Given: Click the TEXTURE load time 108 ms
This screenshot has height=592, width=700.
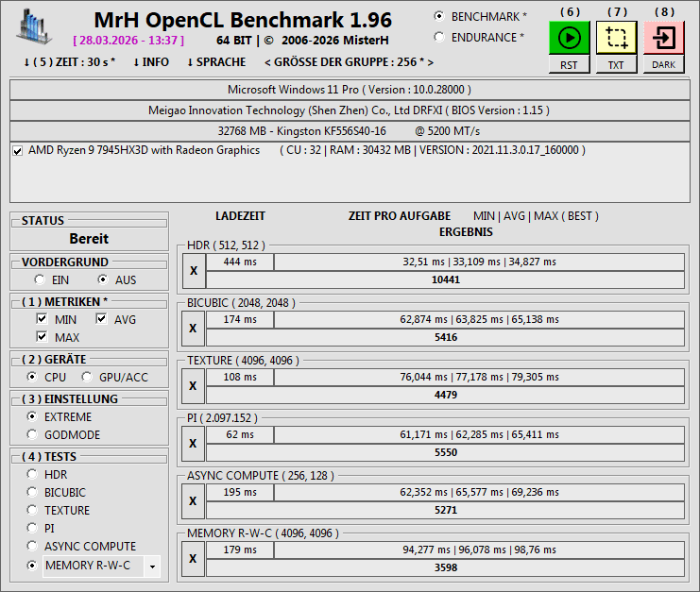Looking at the screenshot, I should coord(240,377).
